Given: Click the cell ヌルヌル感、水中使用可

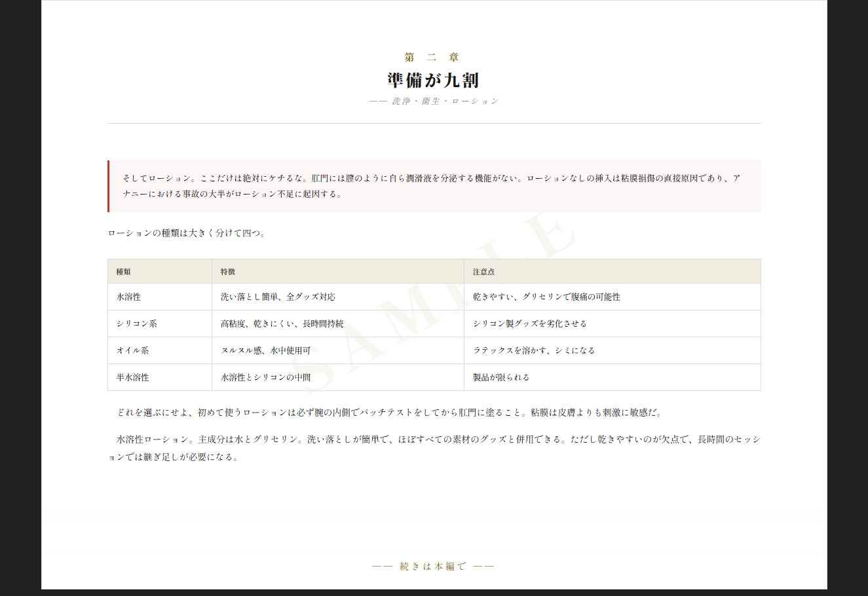Looking at the screenshot, I should [265, 350].
